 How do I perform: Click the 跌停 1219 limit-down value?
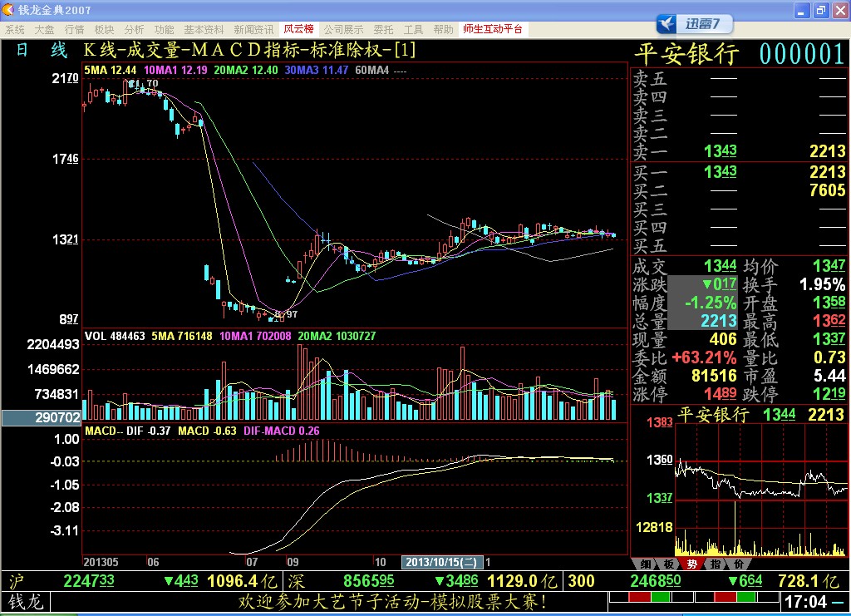pyautogui.click(x=829, y=393)
